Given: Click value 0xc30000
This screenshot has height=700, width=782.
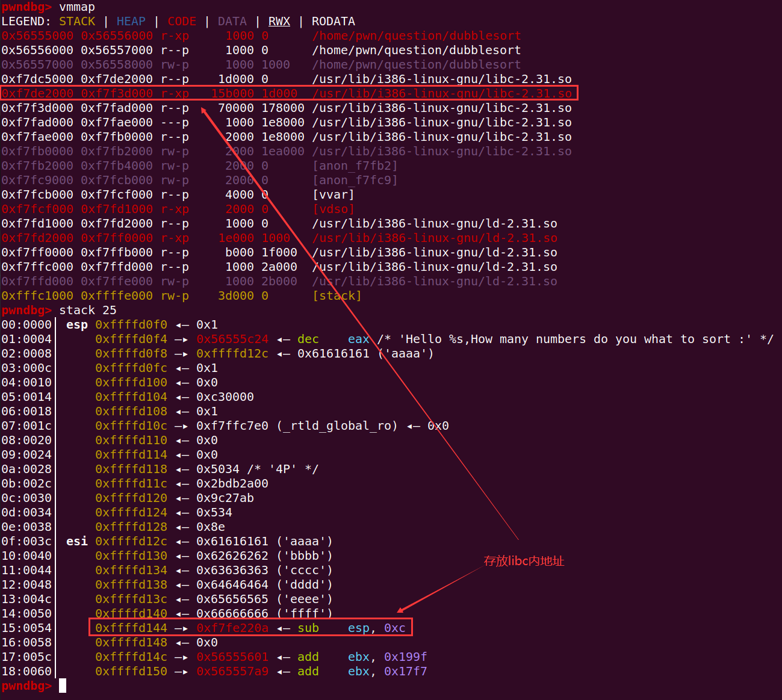Looking at the screenshot, I should click(x=225, y=397).
